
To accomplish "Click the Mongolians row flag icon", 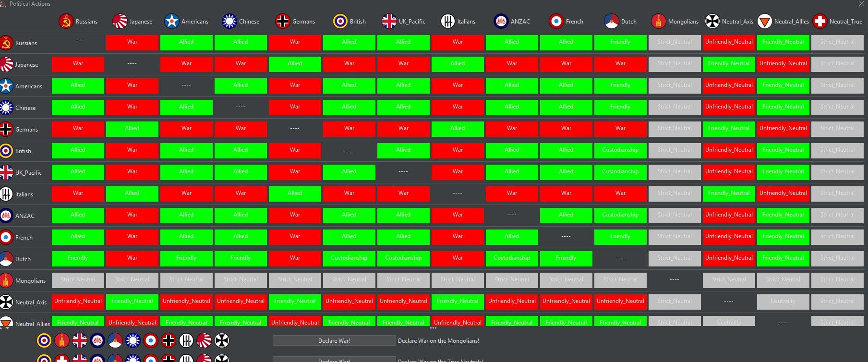I will (6, 280).
